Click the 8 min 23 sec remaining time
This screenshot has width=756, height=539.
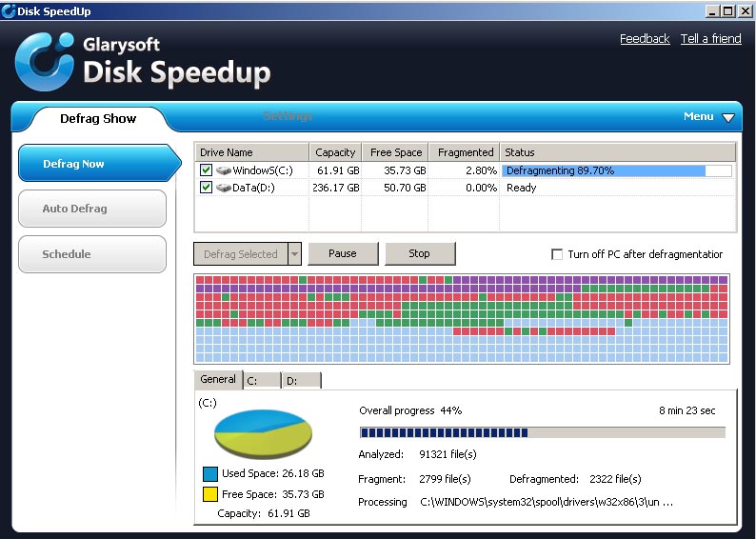tap(687, 410)
